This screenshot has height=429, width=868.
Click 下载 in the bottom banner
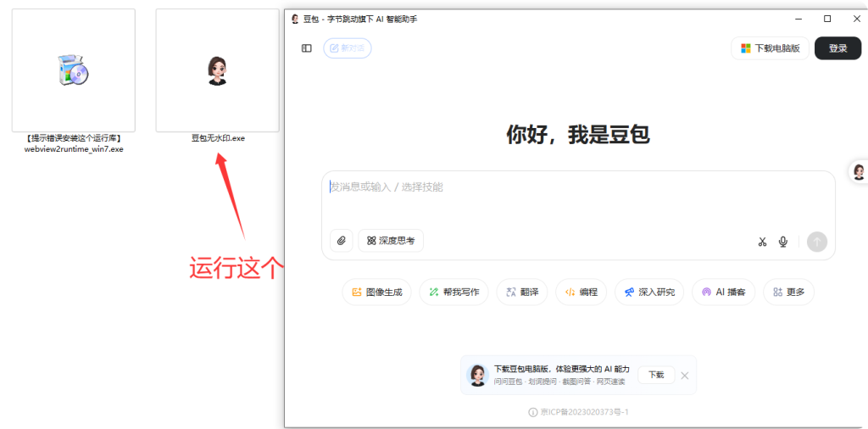click(x=656, y=375)
